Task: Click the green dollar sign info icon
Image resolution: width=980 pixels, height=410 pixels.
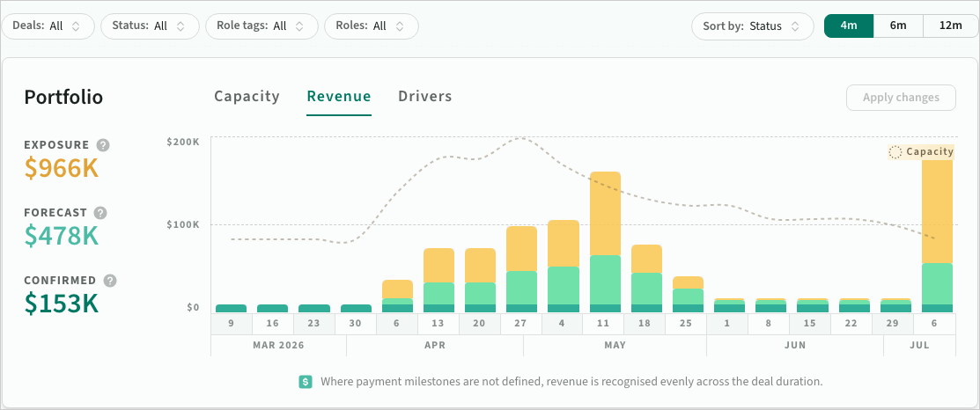Action: coord(306,382)
